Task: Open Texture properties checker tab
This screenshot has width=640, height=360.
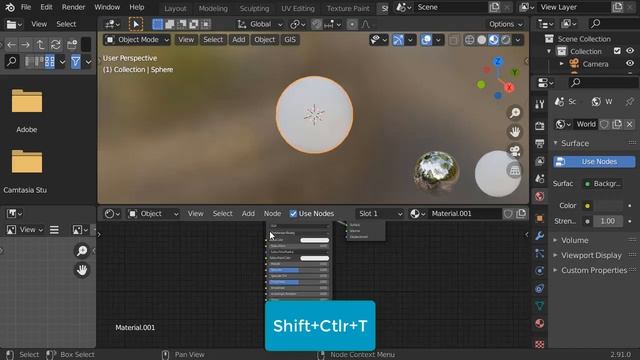Action: pyautogui.click(x=540, y=344)
